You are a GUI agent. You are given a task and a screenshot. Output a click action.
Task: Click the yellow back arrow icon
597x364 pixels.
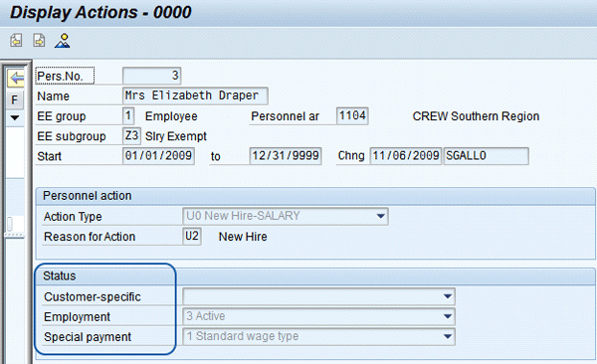point(16,79)
